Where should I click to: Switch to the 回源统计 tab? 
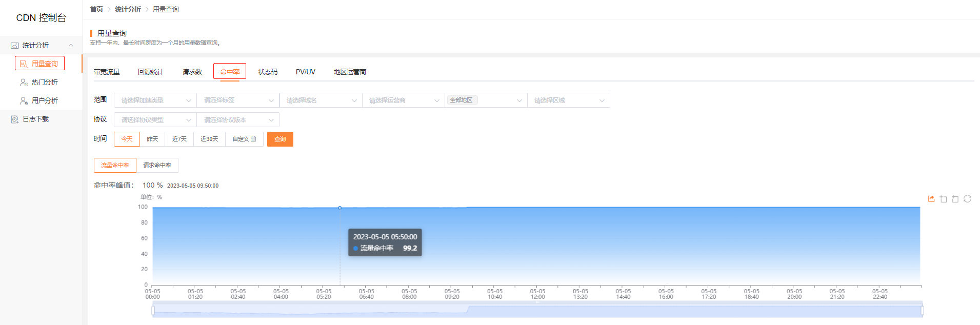pos(151,72)
